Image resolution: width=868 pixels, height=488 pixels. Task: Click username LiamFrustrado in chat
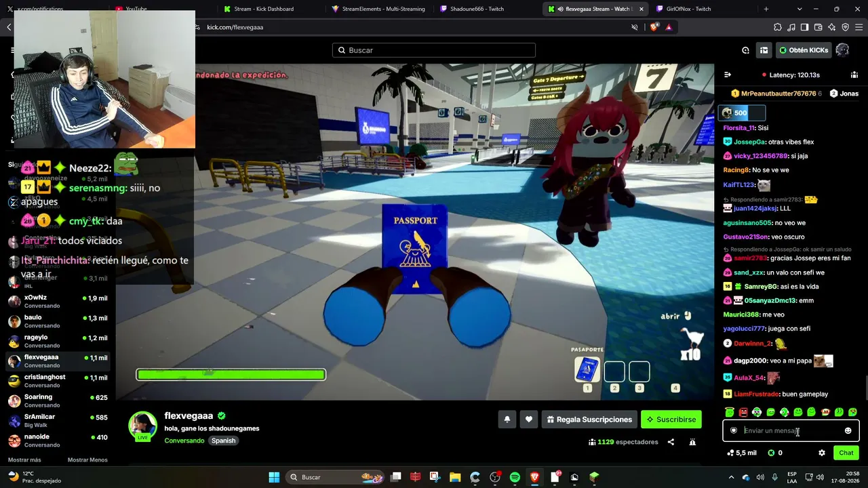(755, 394)
